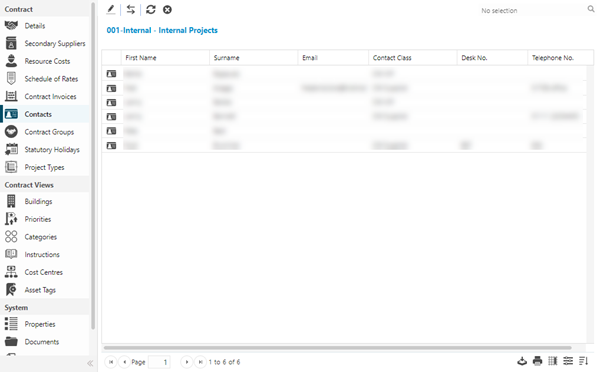Open grid filter settings icon
600x372 pixels.
coord(568,361)
